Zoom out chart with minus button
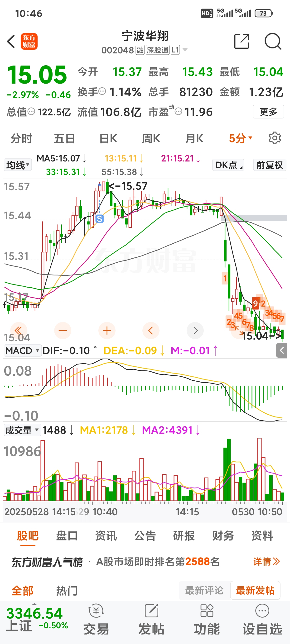Image resolution: width=290 pixels, height=644 pixels. click(63, 331)
